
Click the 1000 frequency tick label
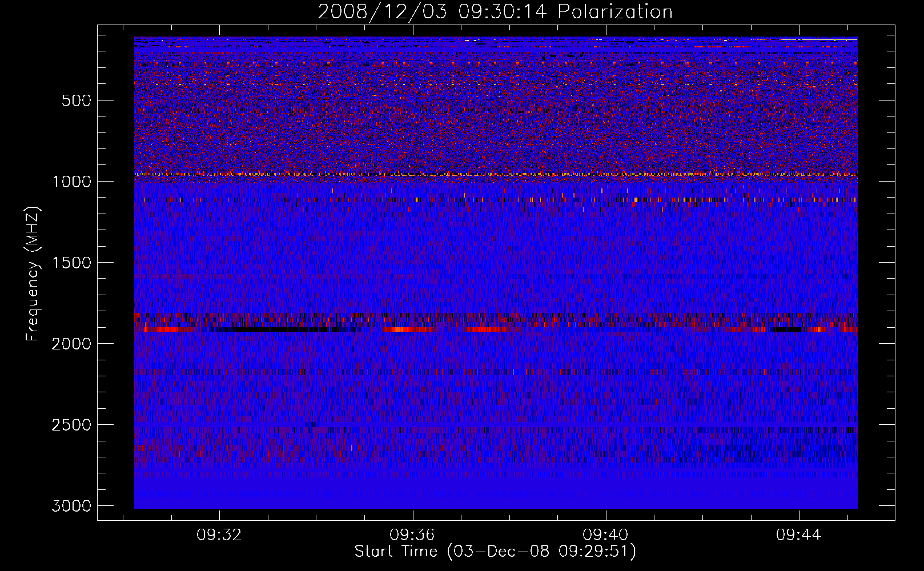[71, 182]
